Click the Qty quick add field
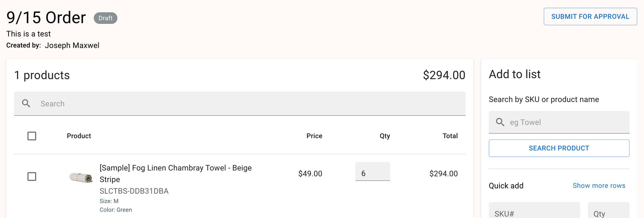The height and width of the screenshot is (218, 644). pos(608,211)
